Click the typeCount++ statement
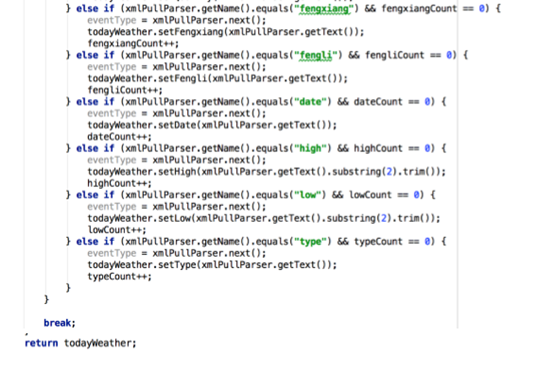The image size is (554, 371). 119,277
